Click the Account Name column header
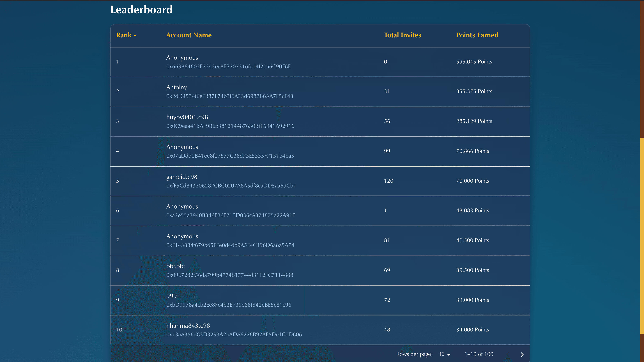The height and width of the screenshot is (362, 644). (x=189, y=35)
